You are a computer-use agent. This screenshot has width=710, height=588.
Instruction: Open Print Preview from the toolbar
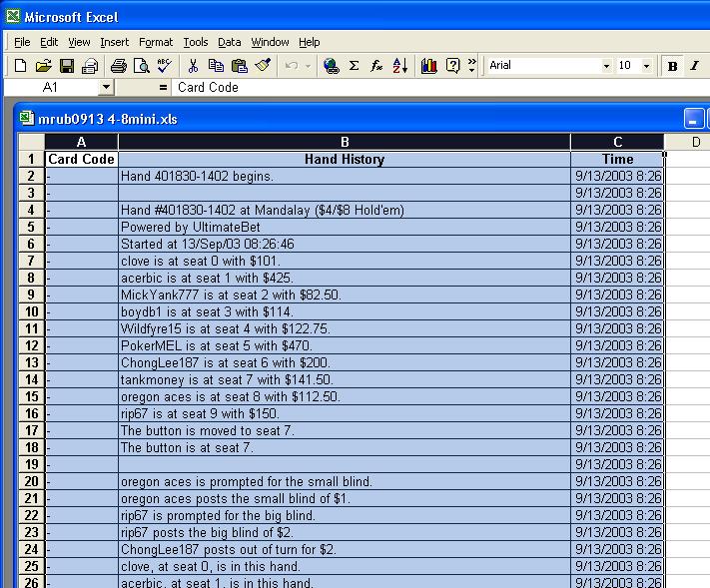(x=141, y=66)
